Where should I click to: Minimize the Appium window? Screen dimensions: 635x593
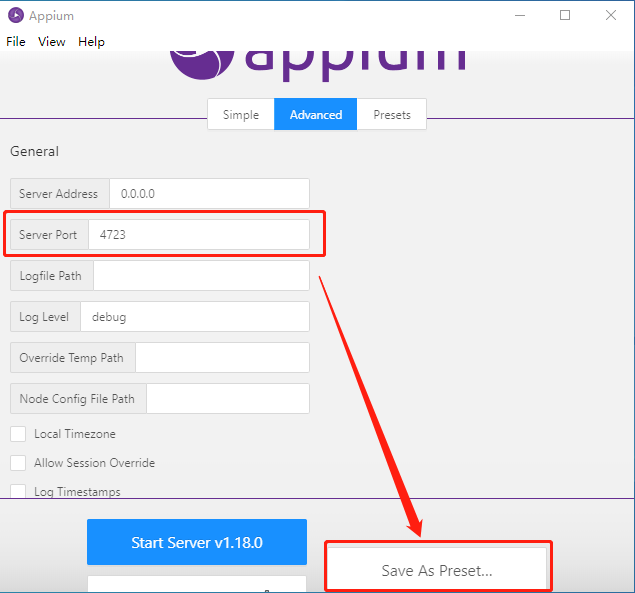[520, 15]
